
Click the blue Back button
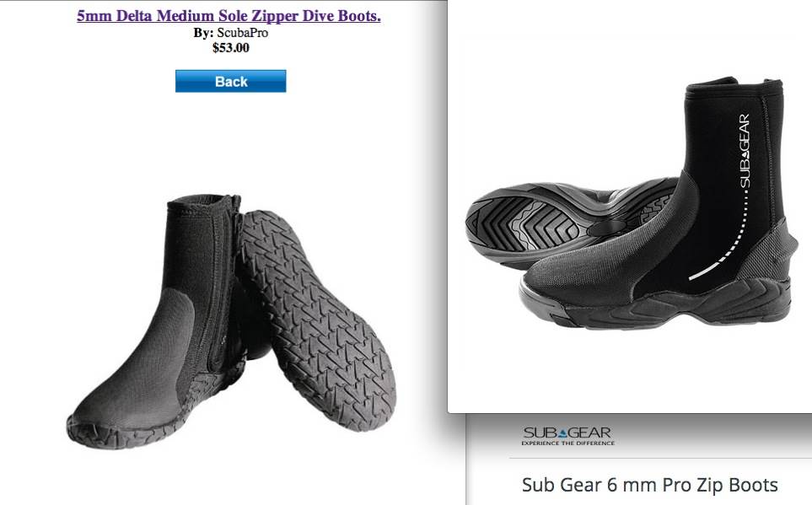coord(230,81)
